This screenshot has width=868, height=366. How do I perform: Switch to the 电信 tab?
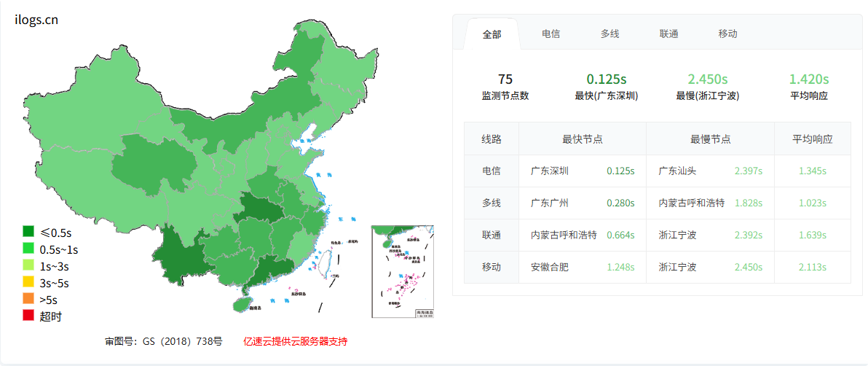point(551,34)
